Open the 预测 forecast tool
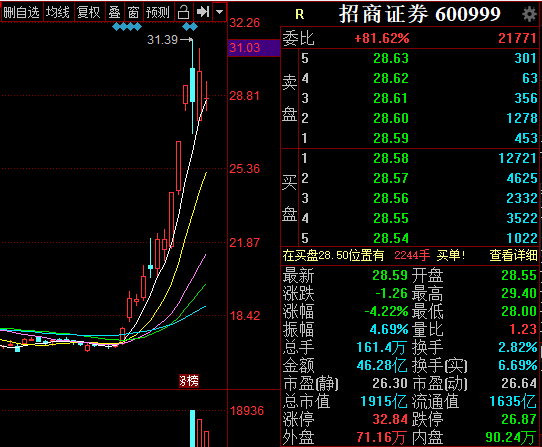The height and width of the screenshot is (447, 542). 158,12
